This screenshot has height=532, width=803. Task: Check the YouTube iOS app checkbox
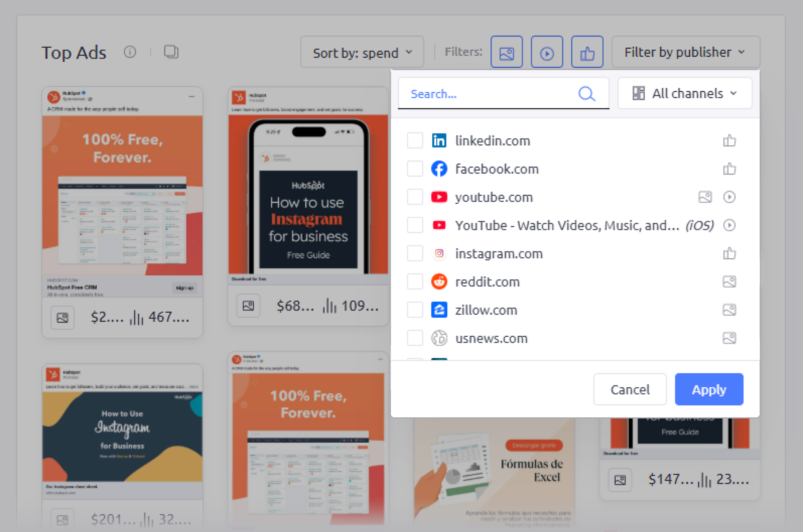click(x=415, y=225)
